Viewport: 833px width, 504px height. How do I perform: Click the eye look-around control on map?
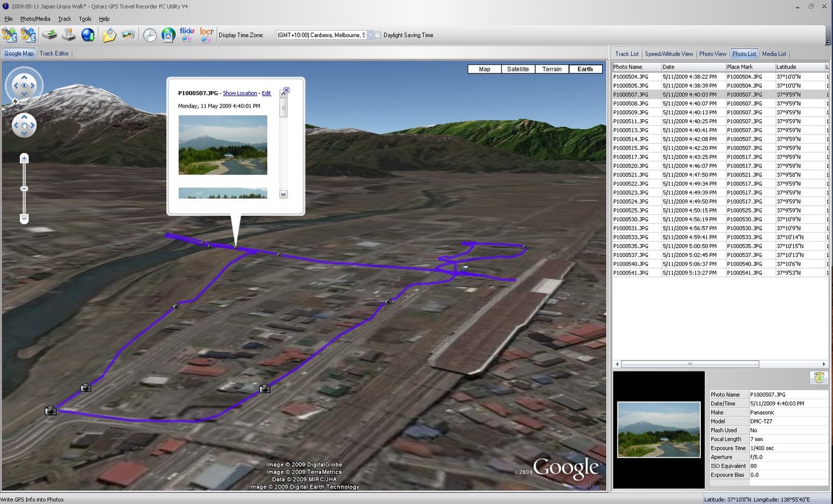click(24, 85)
